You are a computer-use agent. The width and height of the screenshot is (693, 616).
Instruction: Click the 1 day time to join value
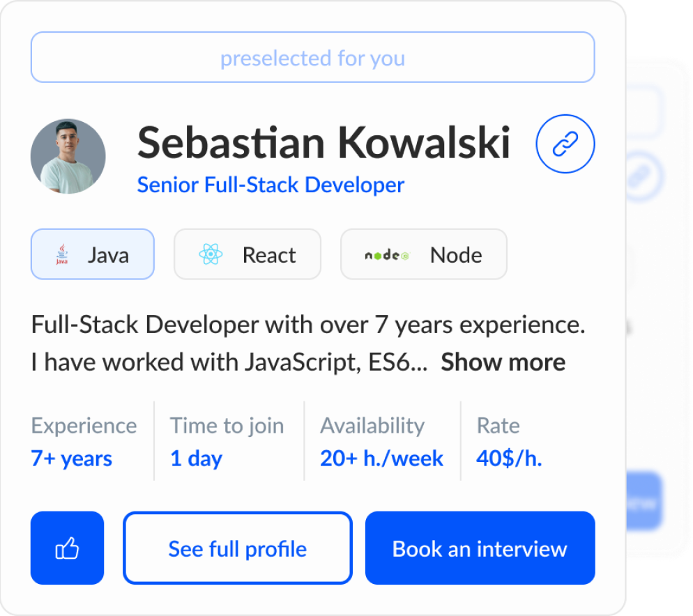pyautogui.click(x=196, y=459)
